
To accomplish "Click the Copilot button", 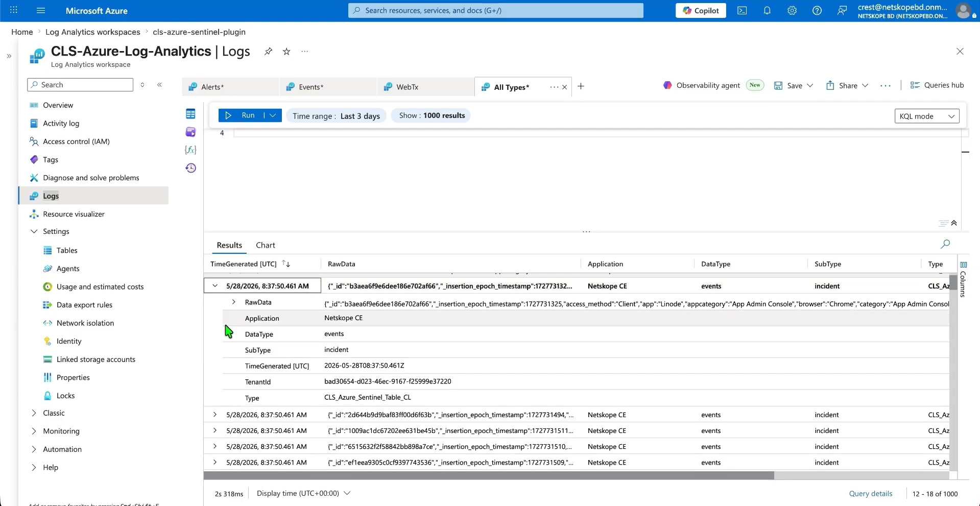I will click(701, 10).
